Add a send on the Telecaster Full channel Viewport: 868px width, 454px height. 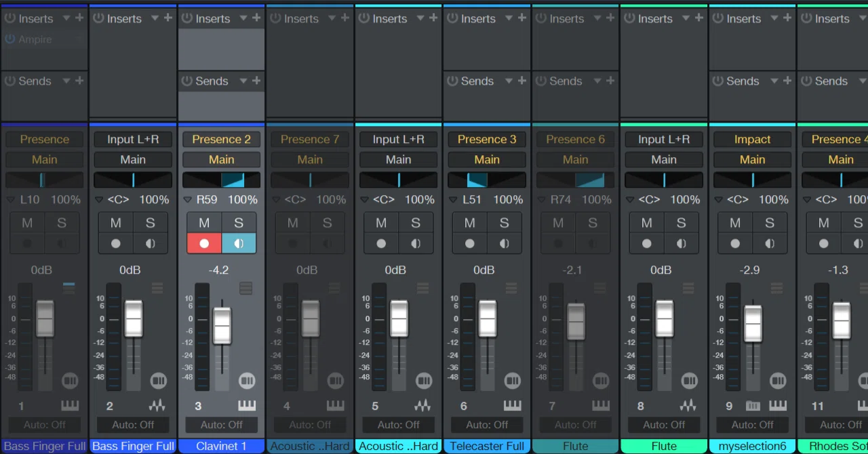tap(522, 80)
